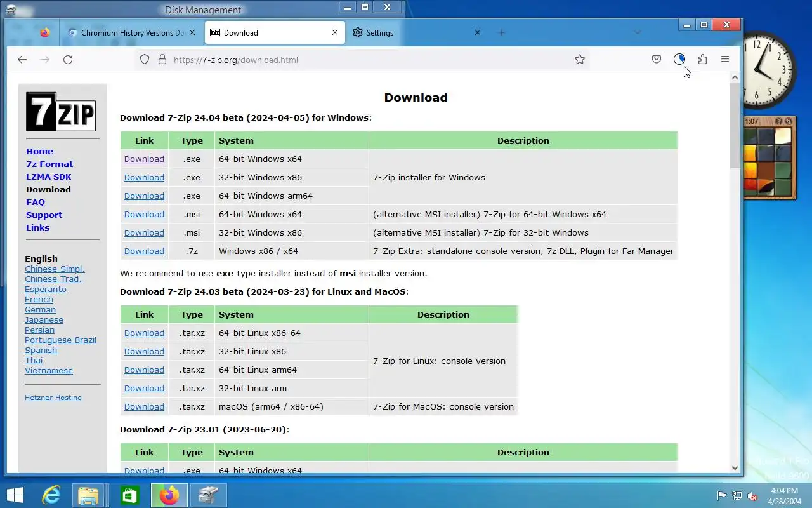This screenshot has width=812, height=508.
Task: Close the Chromium History Versions tab
Action: point(193,32)
